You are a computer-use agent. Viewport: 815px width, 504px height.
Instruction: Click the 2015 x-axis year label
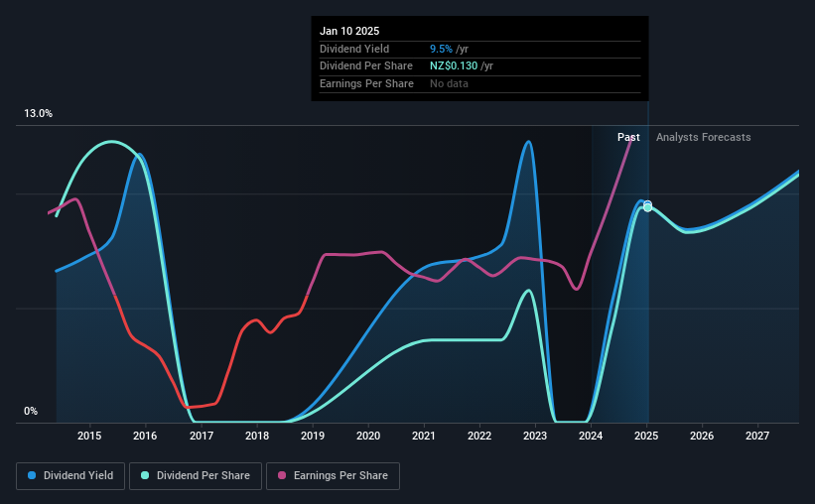click(89, 436)
